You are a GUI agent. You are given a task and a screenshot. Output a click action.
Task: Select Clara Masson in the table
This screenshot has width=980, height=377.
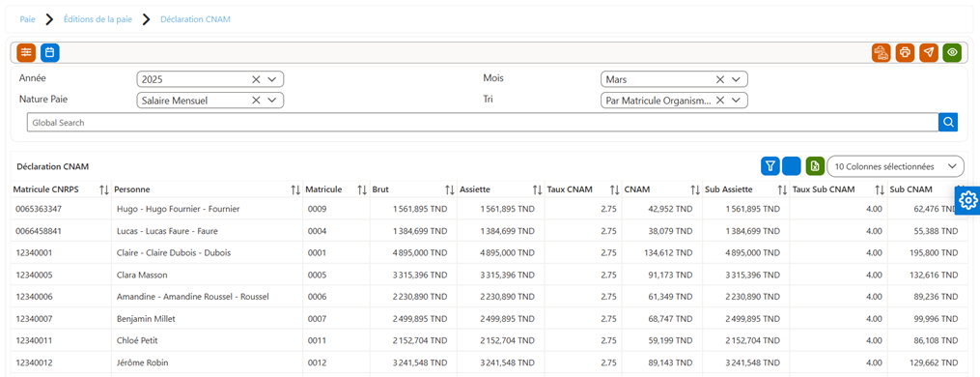point(142,275)
